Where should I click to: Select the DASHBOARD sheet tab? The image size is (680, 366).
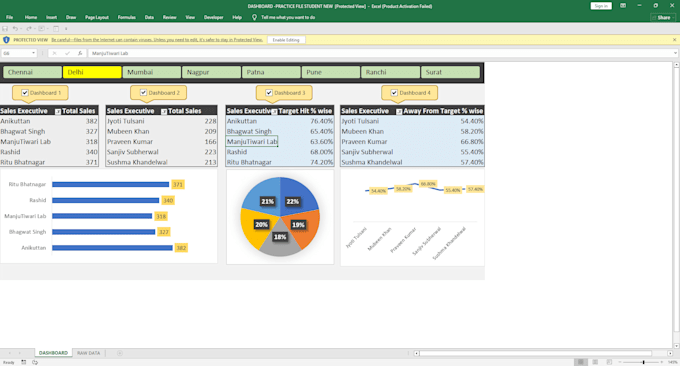[53, 353]
